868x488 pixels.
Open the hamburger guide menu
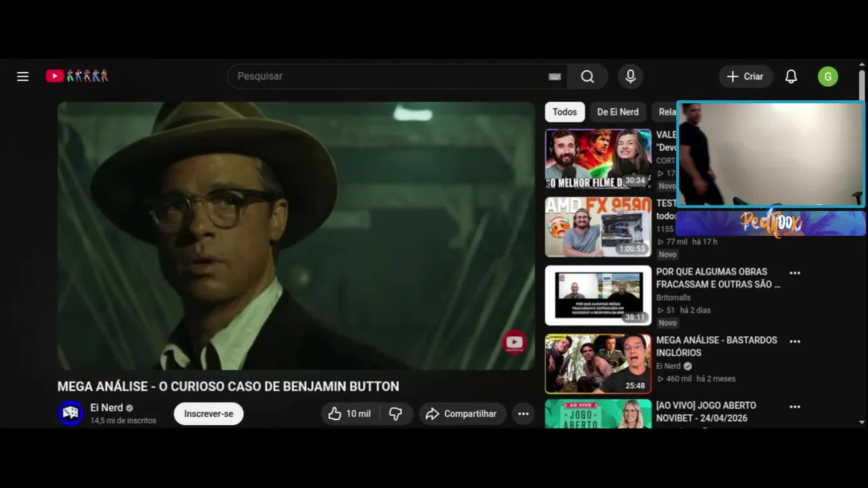point(23,77)
